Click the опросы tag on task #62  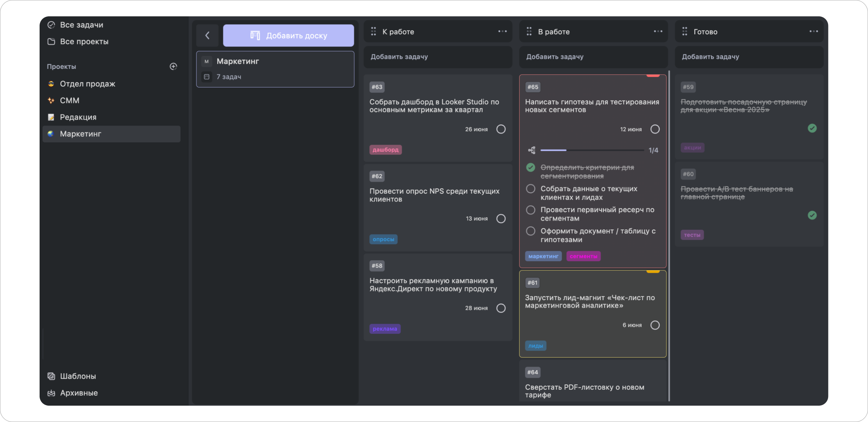tap(383, 239)
